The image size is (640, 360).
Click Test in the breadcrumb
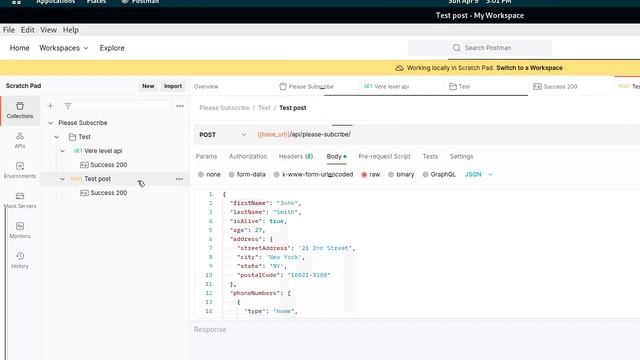point(264,108)
